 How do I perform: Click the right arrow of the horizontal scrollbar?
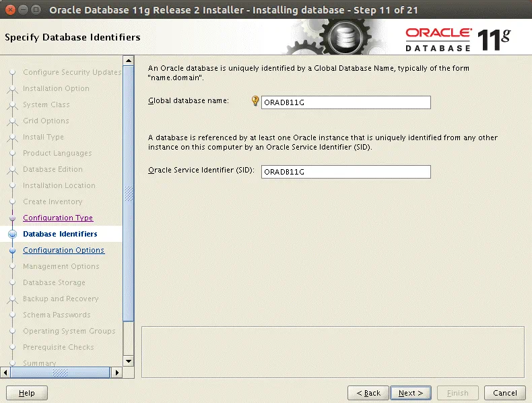coord(116,372)
